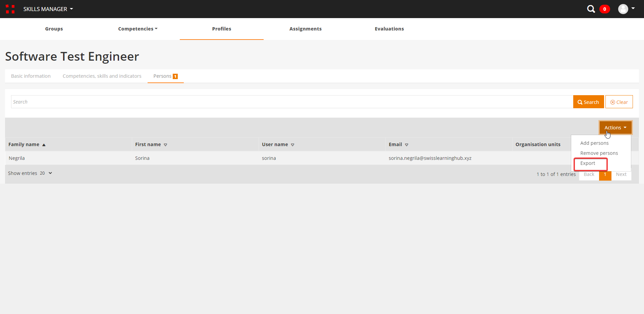Change Show entries count dropdown
This screenshot has height=314, width=644.
click(46, 173)
